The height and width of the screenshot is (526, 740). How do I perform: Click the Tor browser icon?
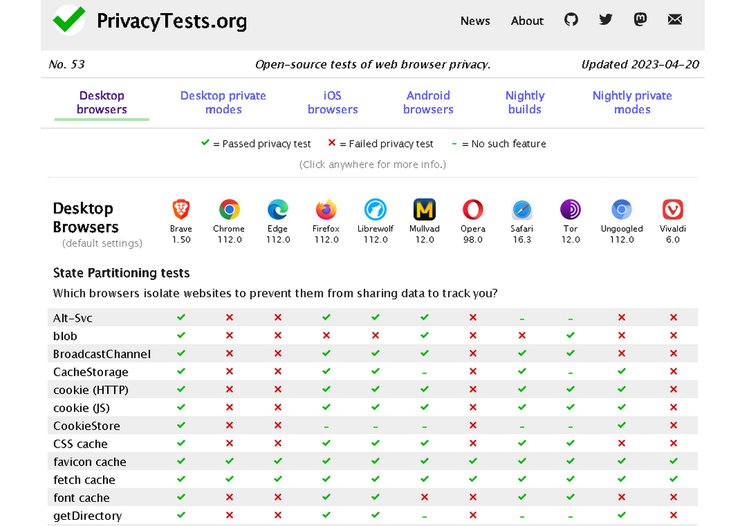tap(570, 210)
